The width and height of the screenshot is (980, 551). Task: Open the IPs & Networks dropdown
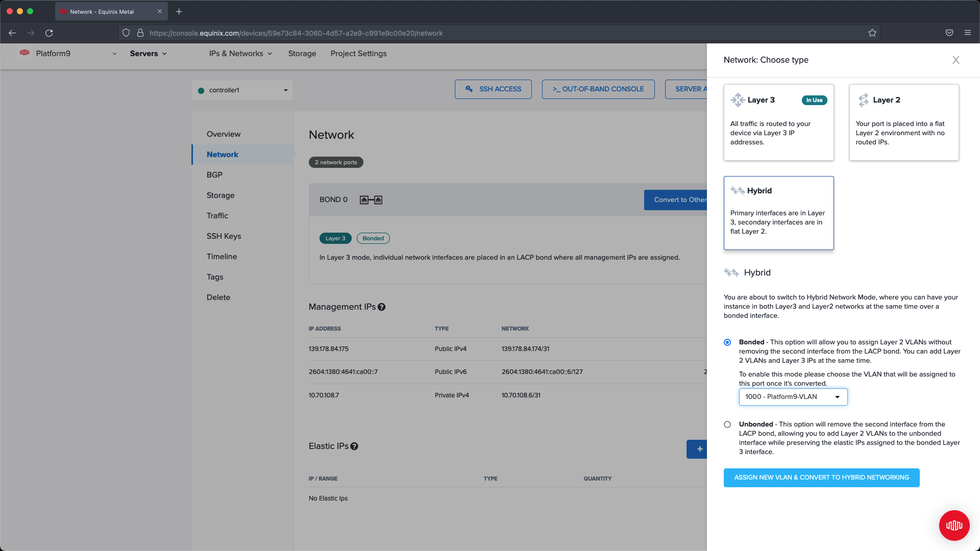coord(240,54)
